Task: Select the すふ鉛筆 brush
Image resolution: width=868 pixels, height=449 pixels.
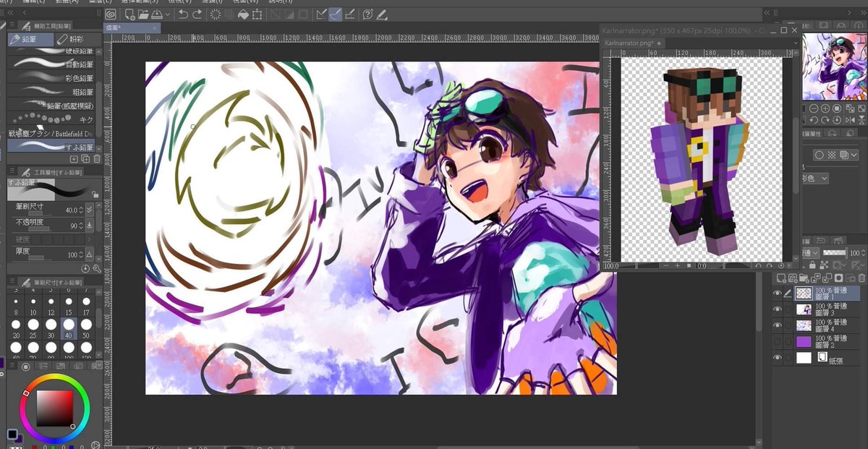Action: click(x=51, y=146)
